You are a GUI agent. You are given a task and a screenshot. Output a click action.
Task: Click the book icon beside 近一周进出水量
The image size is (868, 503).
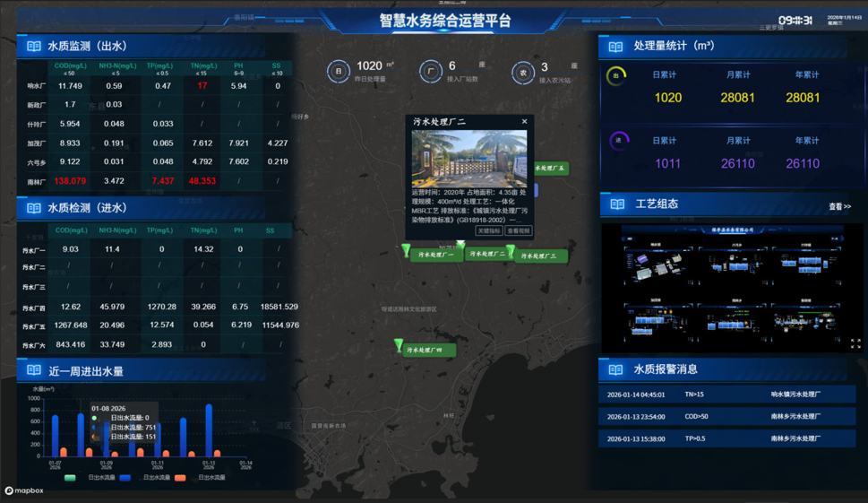pos(34,370)
